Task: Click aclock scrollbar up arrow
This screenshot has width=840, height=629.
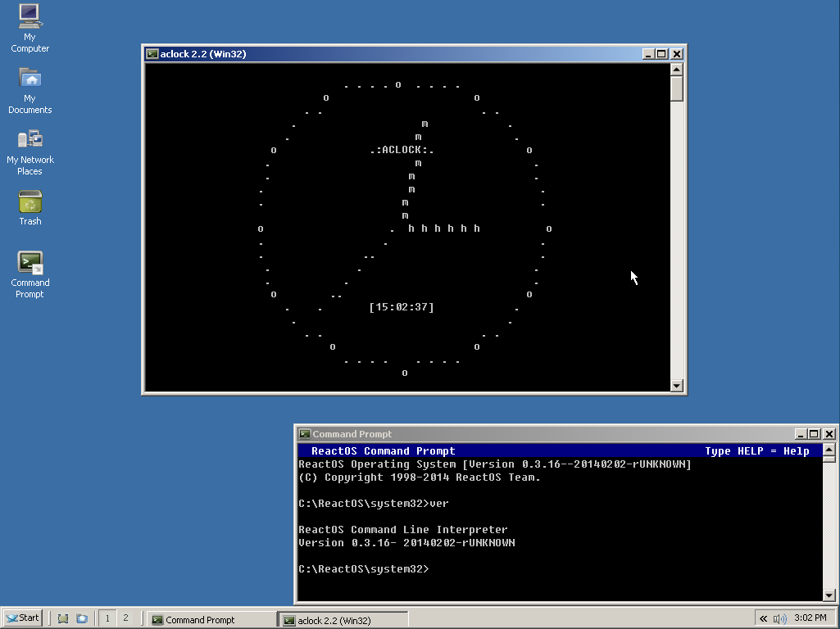Action: point(677,70)
